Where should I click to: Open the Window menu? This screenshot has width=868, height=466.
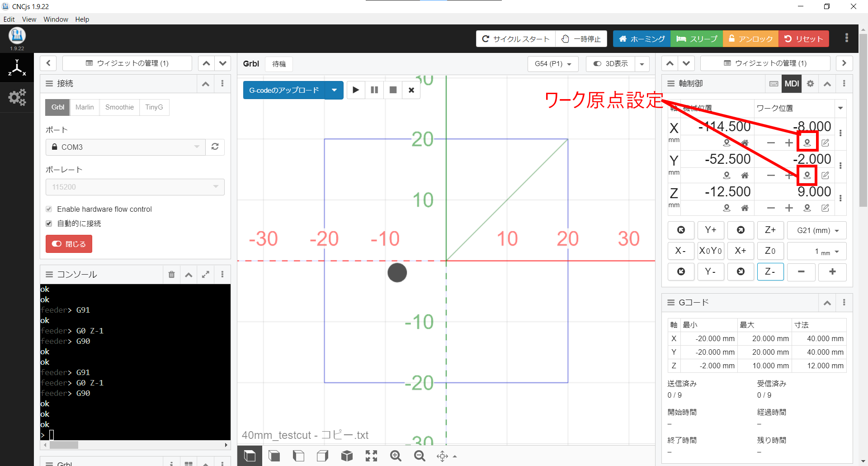(56, 19)
